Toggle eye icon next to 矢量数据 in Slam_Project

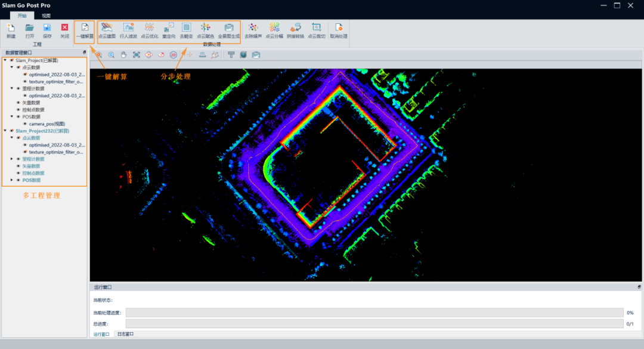pos(18,103)
